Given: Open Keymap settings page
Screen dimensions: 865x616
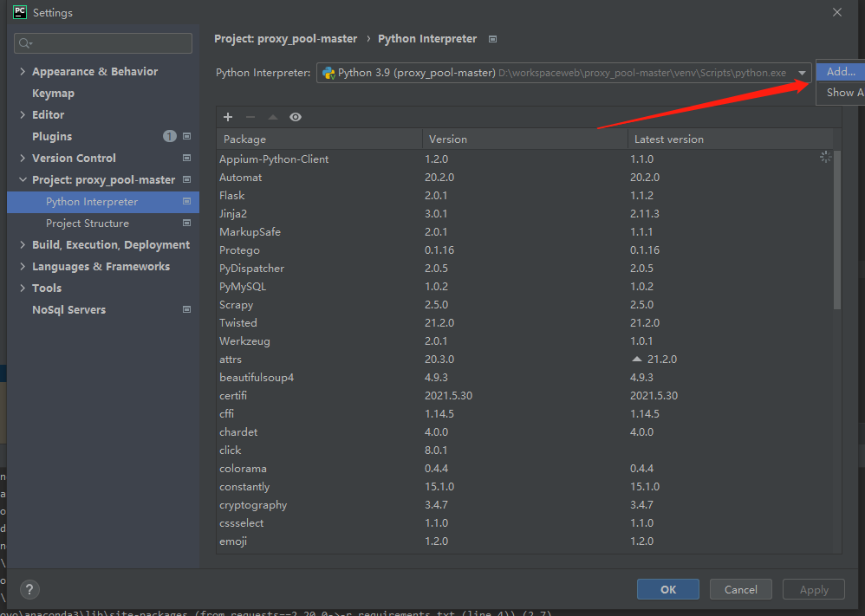Looking at the screenshot, I should click(53, 94).
